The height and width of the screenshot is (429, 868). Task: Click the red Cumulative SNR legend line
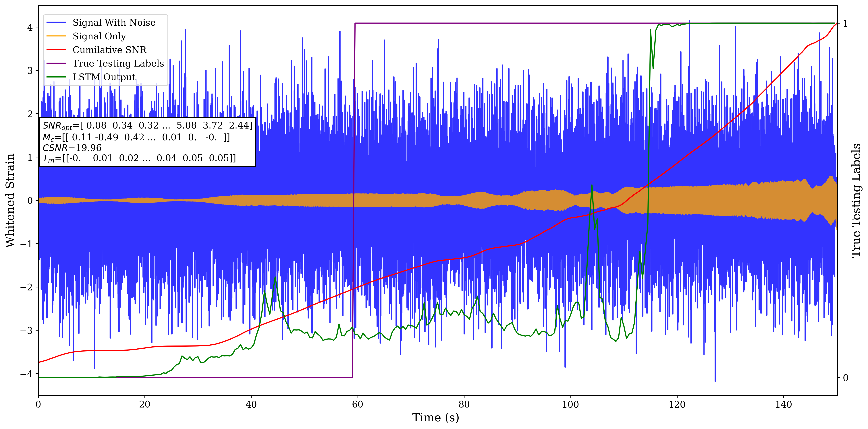click(56, 50)
